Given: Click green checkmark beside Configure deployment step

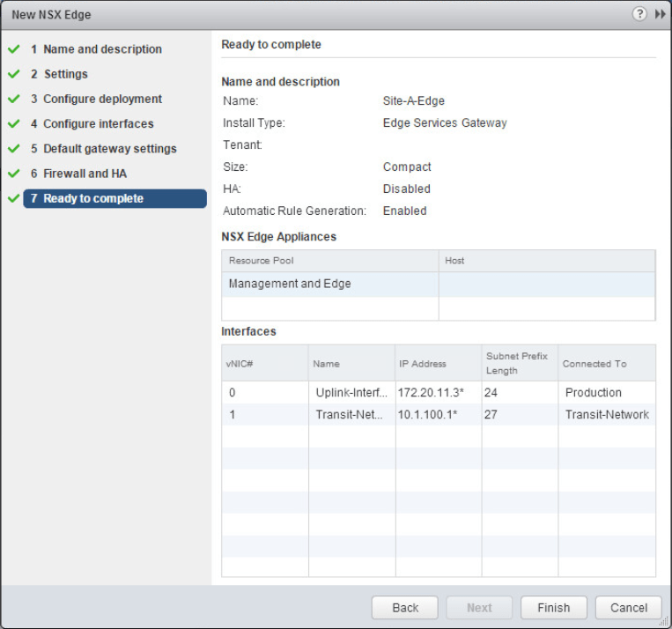Looking at the screenshot, I should click(13, 100).
